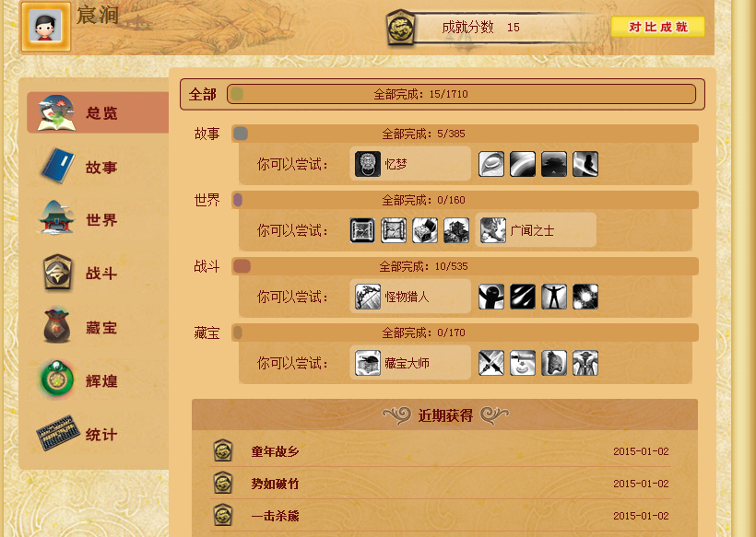Choose the 怪物猎人 achievement suggestion
Viewport: 756px width, 537px height.
click(410, 297)
